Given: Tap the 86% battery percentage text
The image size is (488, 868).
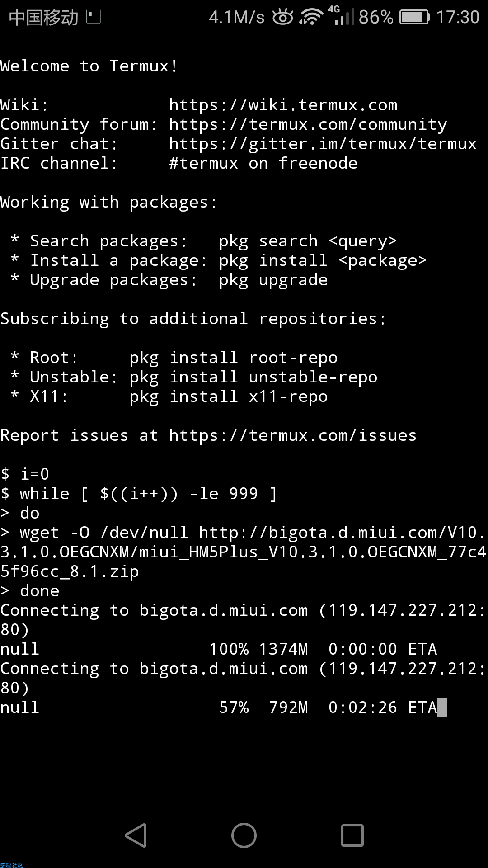Looking at the screenshot, I should (x=376, y=17).
